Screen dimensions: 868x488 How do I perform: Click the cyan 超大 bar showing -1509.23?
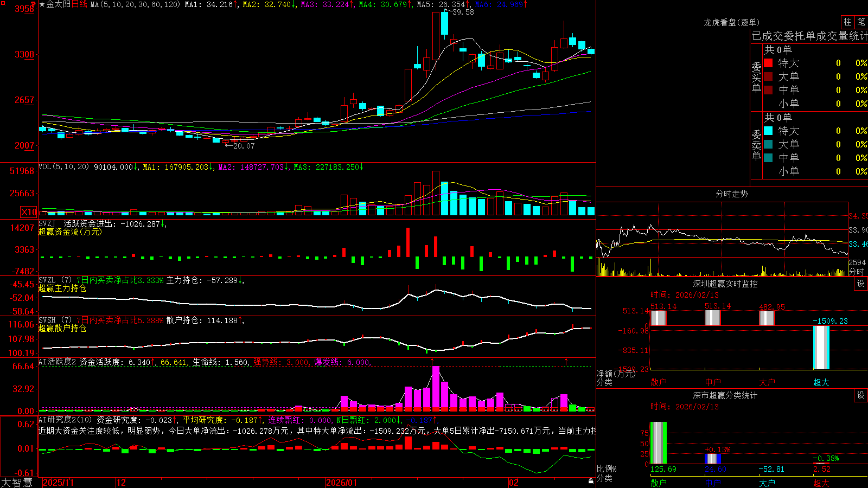[x=821, y=348]
